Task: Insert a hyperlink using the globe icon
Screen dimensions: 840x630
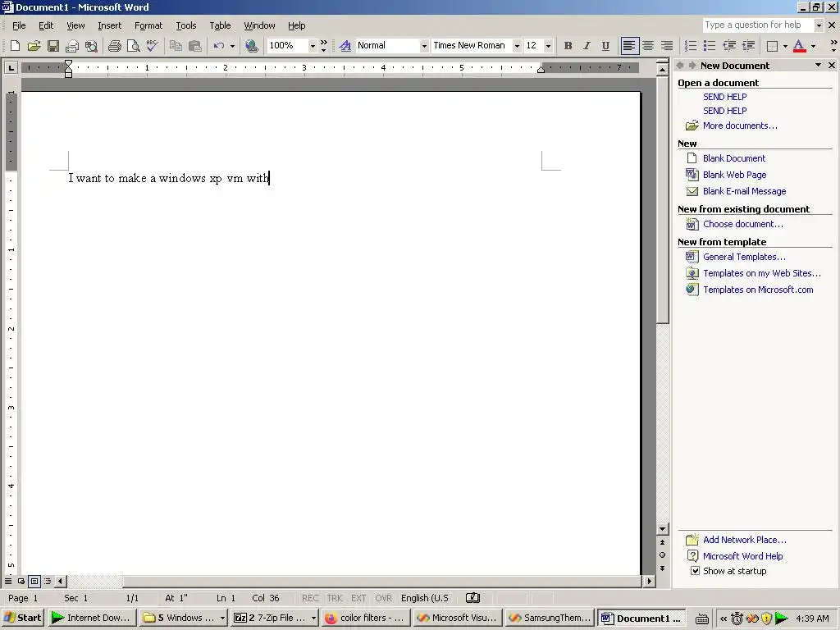Action: 251,46
